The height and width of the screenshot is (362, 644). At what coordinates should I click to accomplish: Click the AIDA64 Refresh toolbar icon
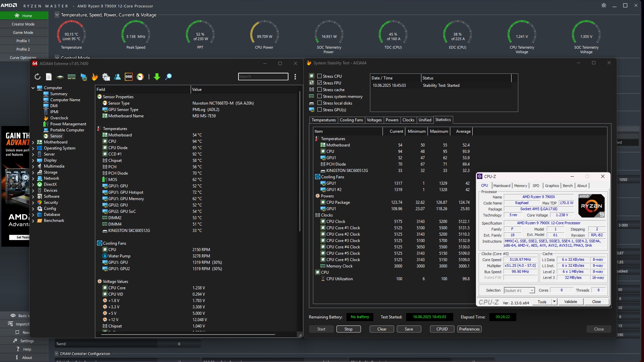pyautogui.click(x=38, y=77)
